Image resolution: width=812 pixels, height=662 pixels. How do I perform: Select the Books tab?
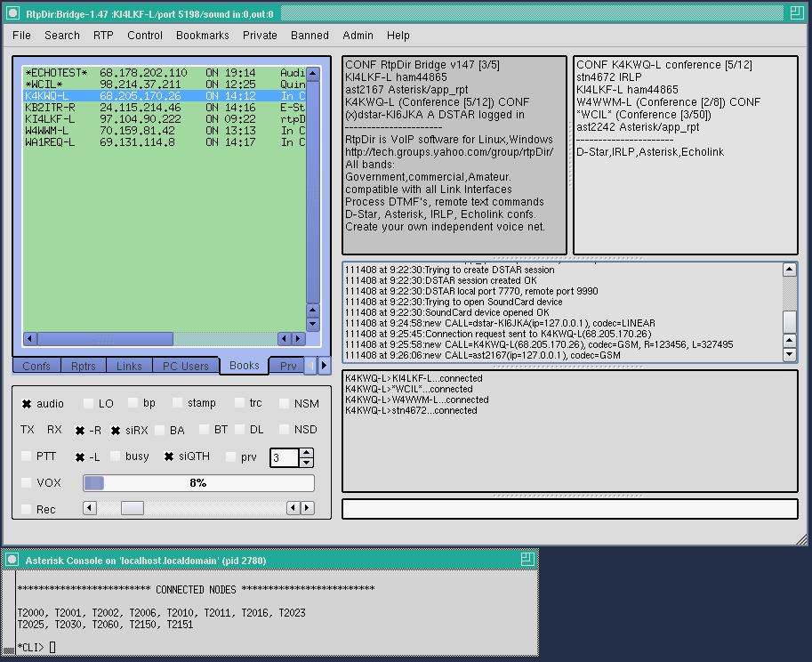244,365
